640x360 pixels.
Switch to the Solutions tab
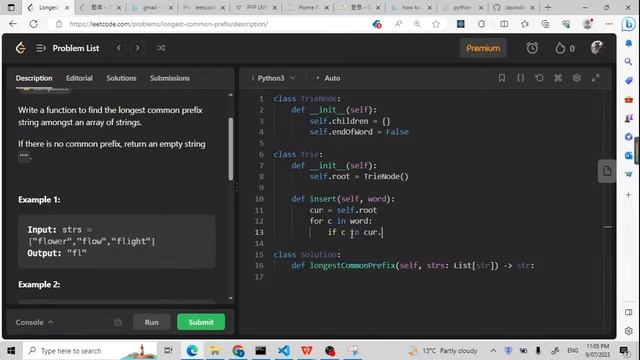tap(121, 78)
